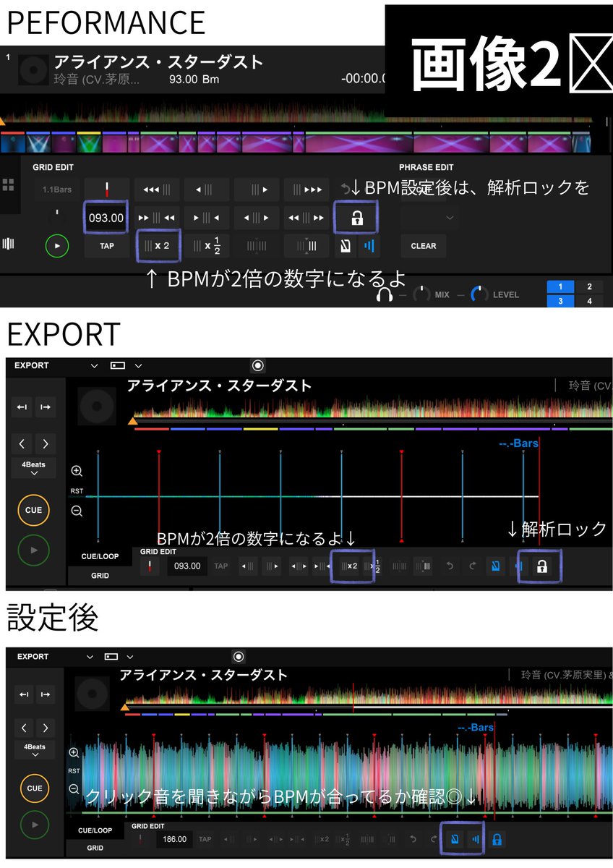The image size is (613, 868).
Task: Jump to track end arrow in EXPORT section
Action: [x=45, y=407]
